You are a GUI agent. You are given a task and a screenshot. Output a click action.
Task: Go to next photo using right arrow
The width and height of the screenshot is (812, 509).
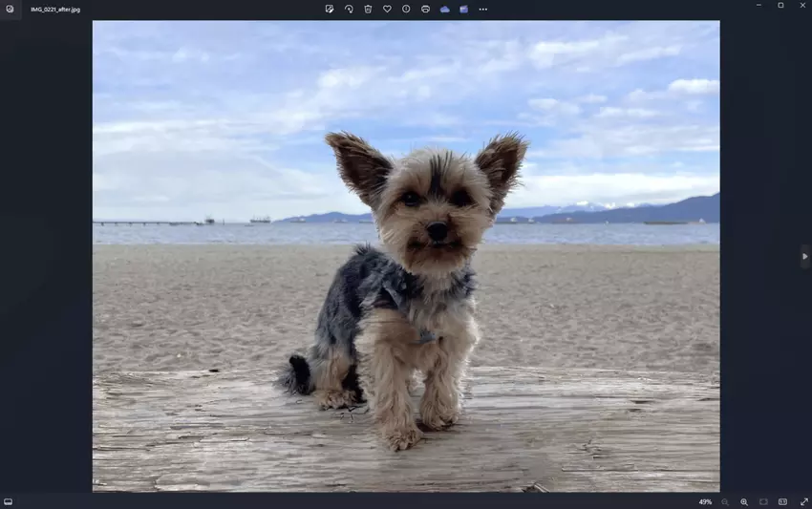(x=804, y=256)
